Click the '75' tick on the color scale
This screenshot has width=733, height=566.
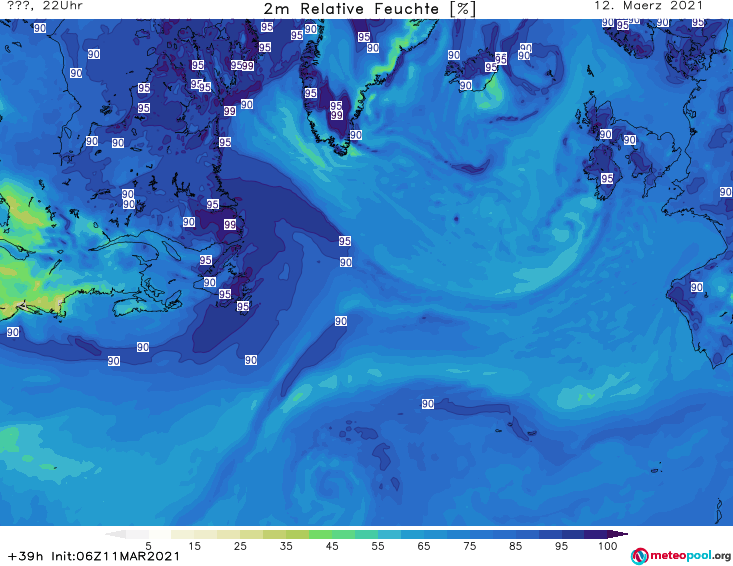pos(469,546)
